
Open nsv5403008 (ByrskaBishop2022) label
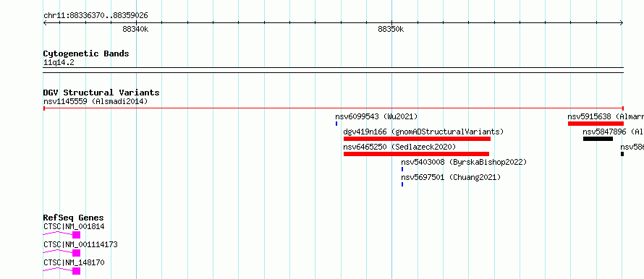[x=464, y=162]
